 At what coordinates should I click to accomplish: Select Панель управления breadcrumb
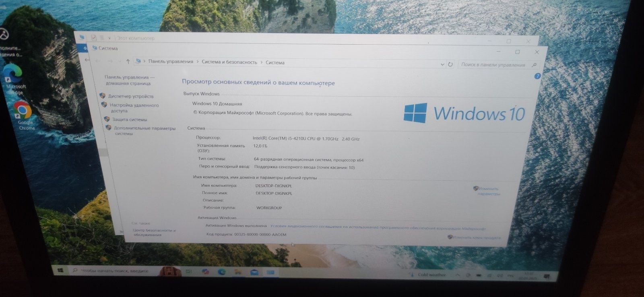coord(171,62)
